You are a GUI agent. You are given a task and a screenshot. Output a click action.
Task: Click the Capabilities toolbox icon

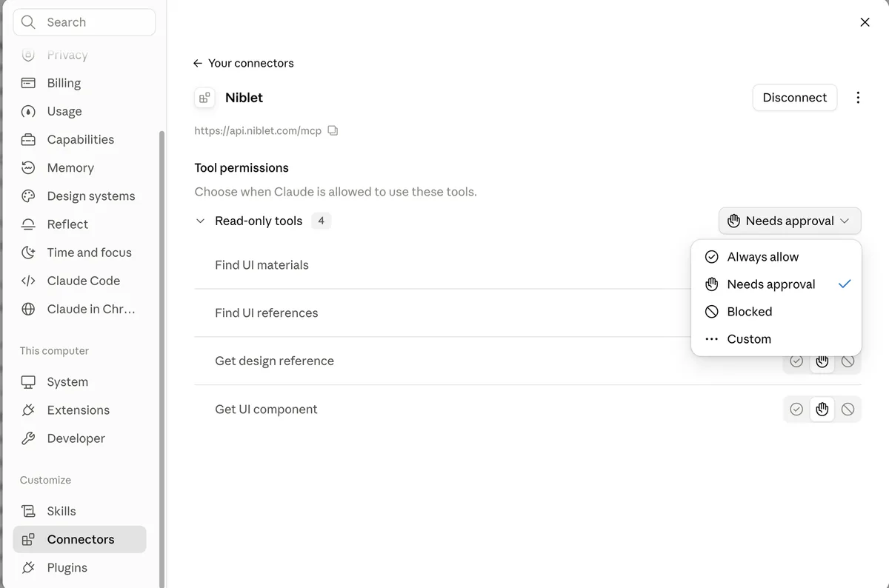[x=28, y=139]
